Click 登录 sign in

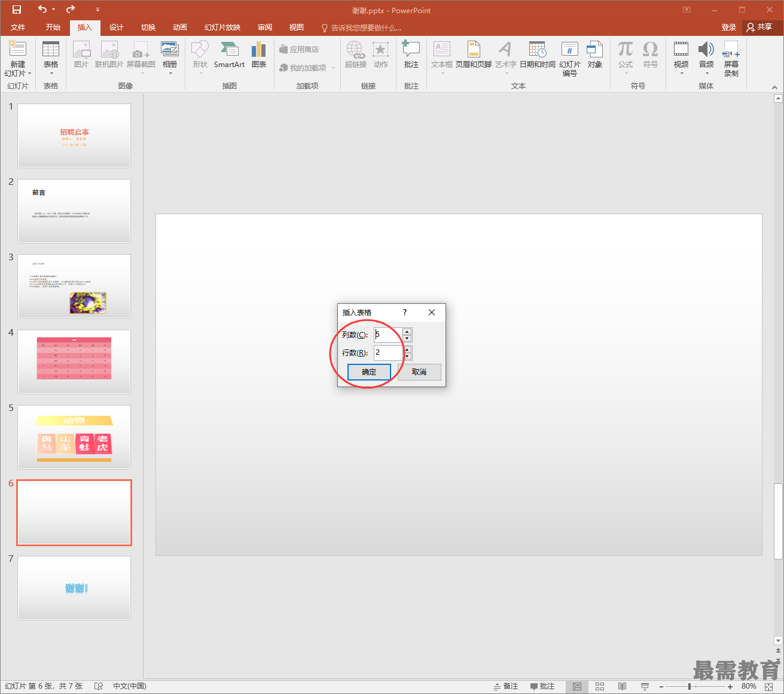(729, 28)
